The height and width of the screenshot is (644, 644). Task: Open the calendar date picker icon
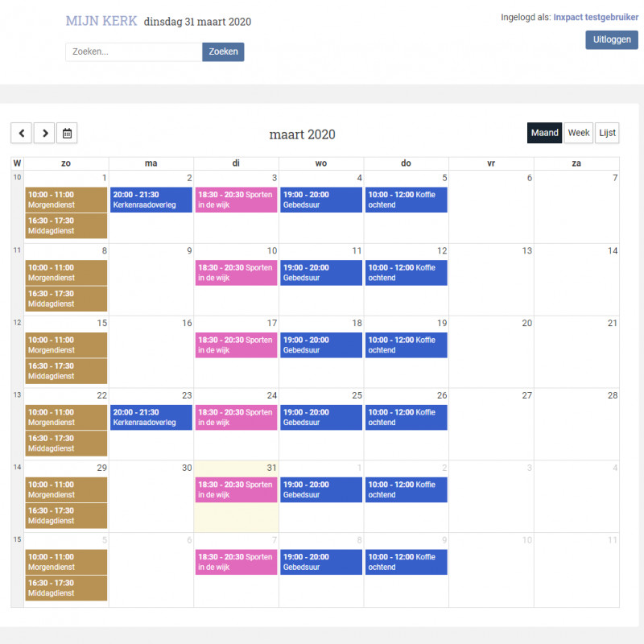click(x=67, y=133)
